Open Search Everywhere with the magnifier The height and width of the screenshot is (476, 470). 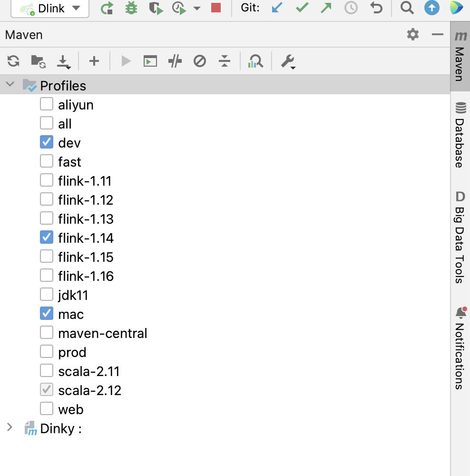(406, 8)
